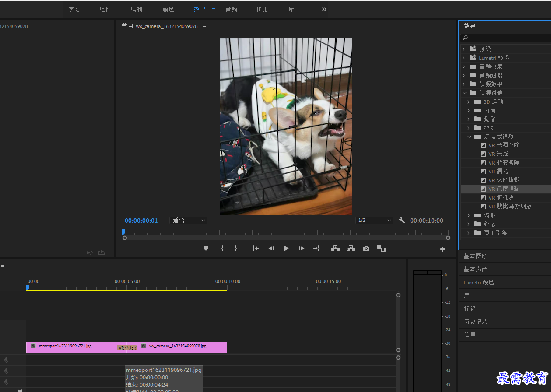551x392 pixels.
Task: Expand the 溶解 folder
Action: pyautogui.click(x=469, y=215)
